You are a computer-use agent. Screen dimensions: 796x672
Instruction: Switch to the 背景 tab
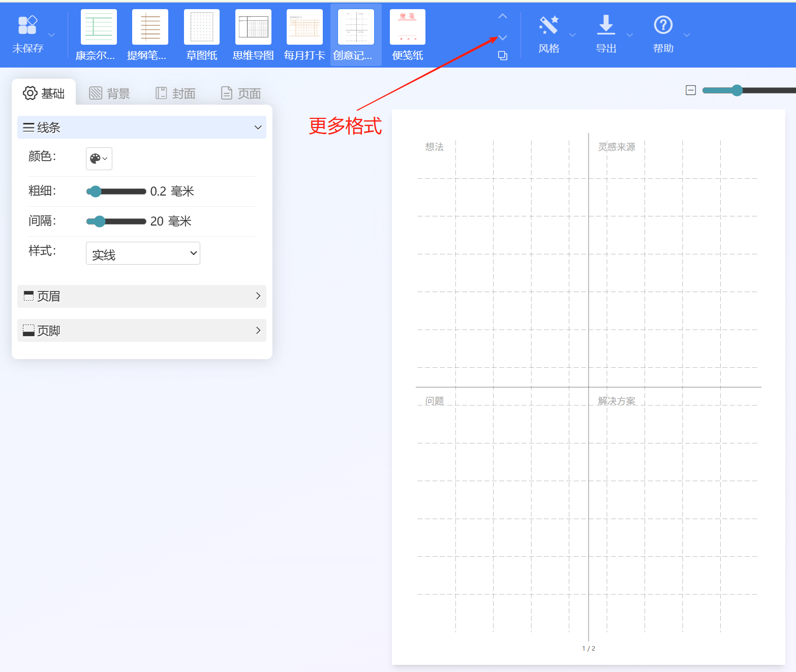pyautogui.click(x=109, y=93)
